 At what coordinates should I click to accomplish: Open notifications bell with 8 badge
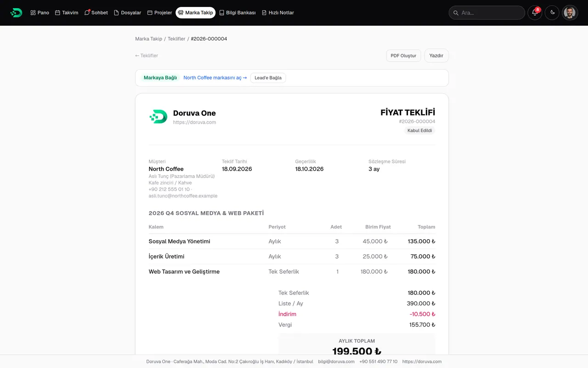(535, 12)
